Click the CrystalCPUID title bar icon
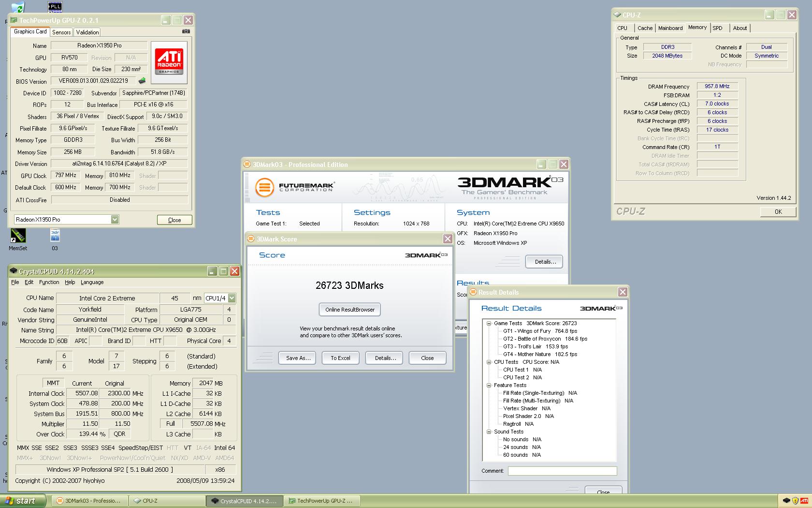This screenshot has width=812, height=508. point(14,271)
